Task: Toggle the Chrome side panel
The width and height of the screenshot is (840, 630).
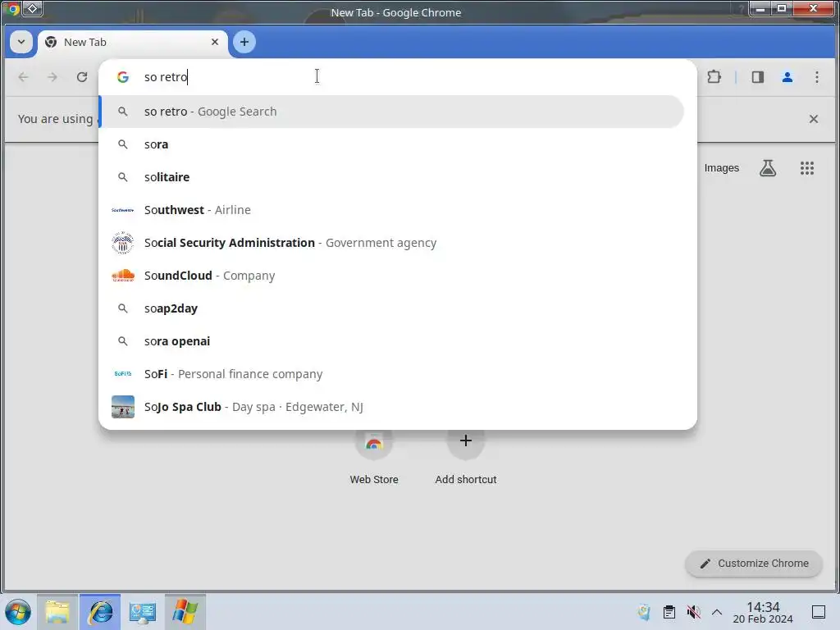Action: point(757,77)
